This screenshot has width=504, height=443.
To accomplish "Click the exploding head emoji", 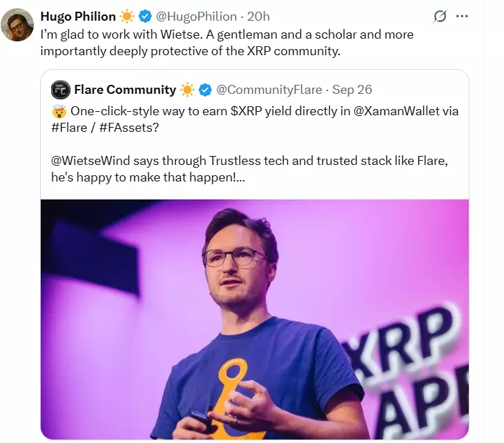I will (59, 111).
